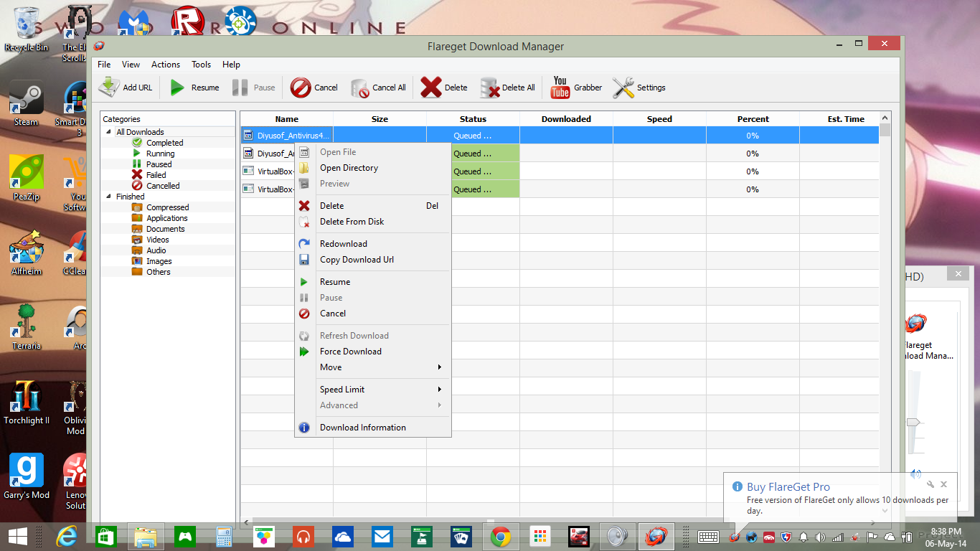Close the Buy FlareGet Pro notification
Image resolution: width=980 pixels, height=551 pixels.
coord(944,484)
